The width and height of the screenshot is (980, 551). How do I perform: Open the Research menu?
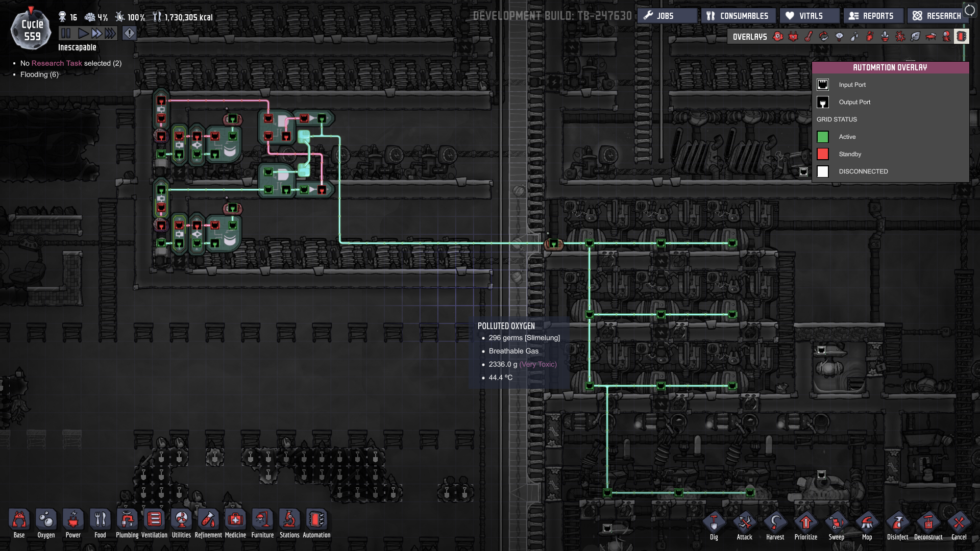[x=937, y=16]
